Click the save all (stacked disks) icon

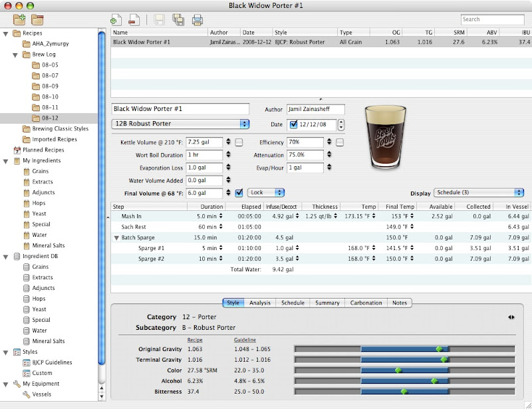(x=178, y=19)
